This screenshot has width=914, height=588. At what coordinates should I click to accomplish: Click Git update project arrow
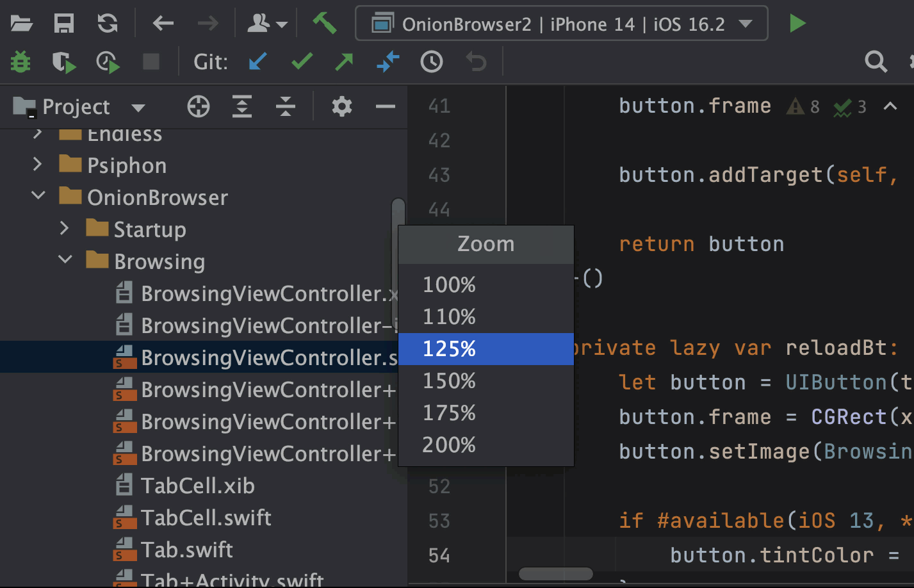point(258,61)
